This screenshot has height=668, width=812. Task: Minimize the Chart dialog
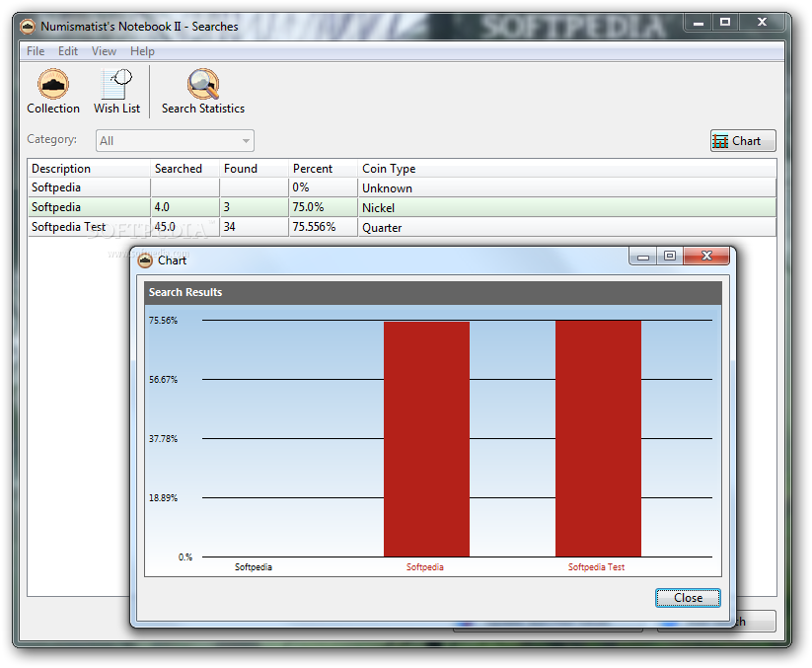(642, 257)
